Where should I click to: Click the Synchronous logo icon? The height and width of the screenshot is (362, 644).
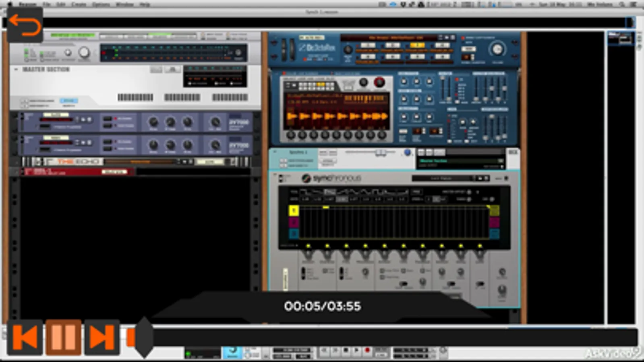tap(306, 178)
